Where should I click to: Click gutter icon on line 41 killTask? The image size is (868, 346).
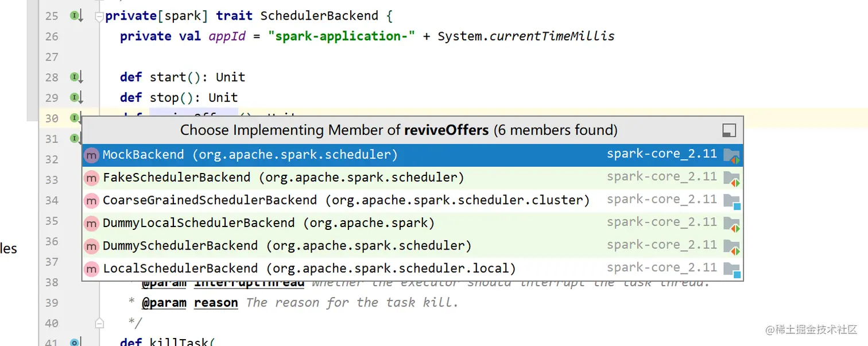point(74,343)
